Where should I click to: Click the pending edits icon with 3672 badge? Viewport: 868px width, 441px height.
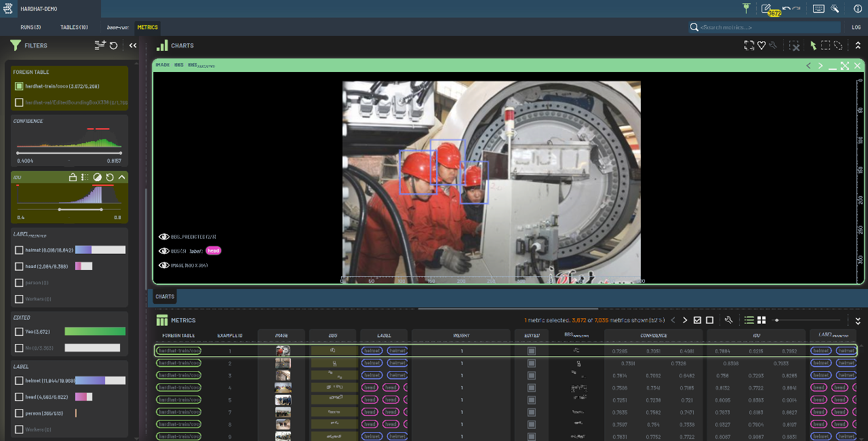[x=767, y=9]
